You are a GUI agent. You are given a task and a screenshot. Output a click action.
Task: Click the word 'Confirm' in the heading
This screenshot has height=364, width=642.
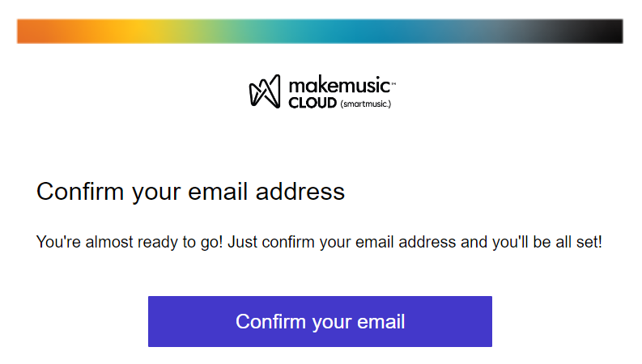click(x=80, y=192)
